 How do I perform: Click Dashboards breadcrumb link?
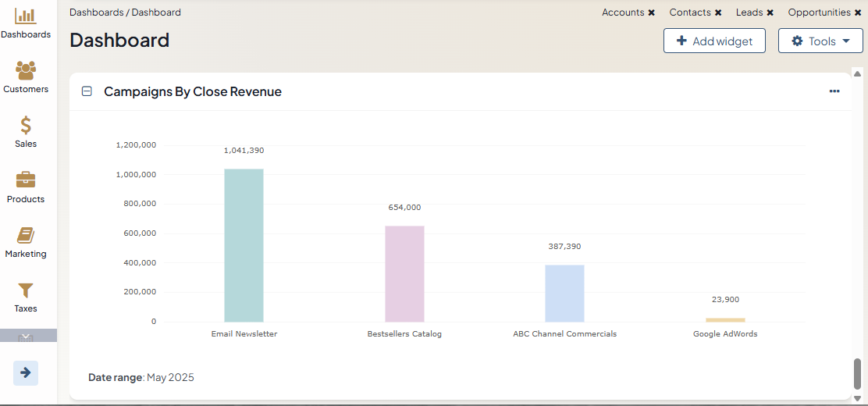pyautogui.click(x=97, y=12)
